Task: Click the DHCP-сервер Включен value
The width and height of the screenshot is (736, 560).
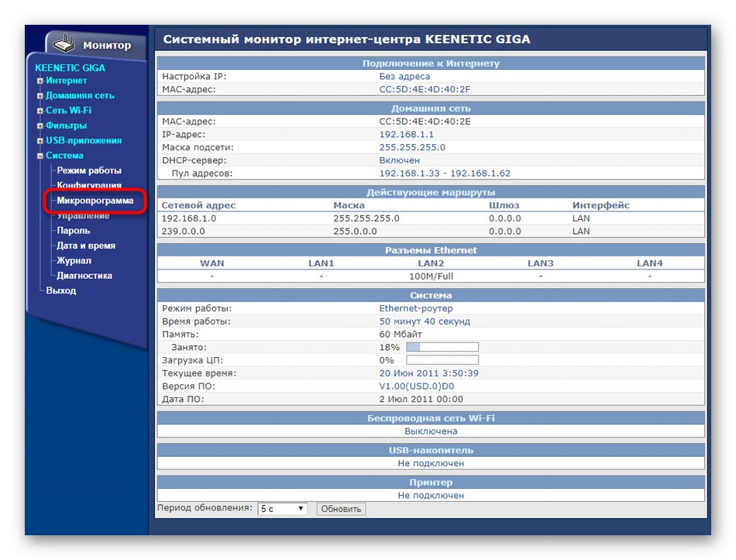Action: (400, 160)
